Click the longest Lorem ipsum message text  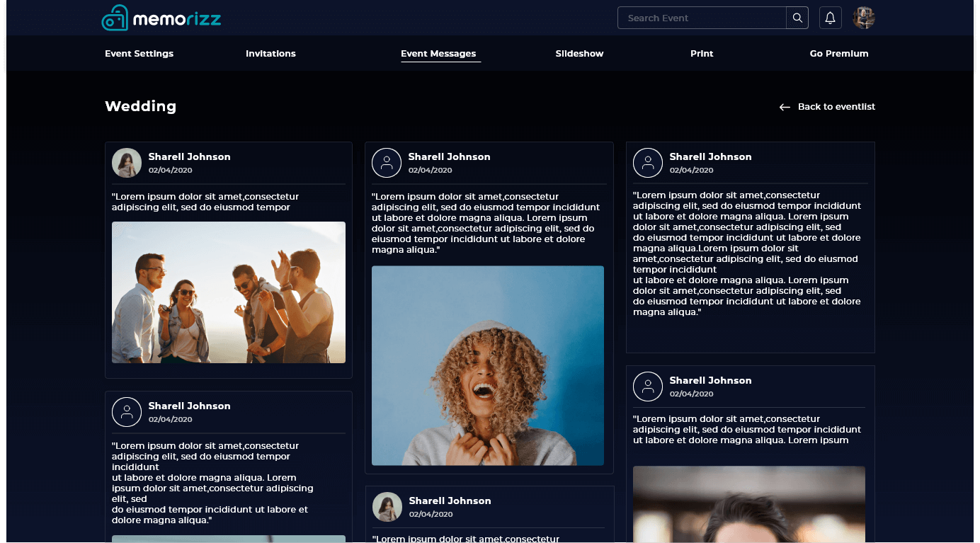pyautogui.click(x=747, y=253)
